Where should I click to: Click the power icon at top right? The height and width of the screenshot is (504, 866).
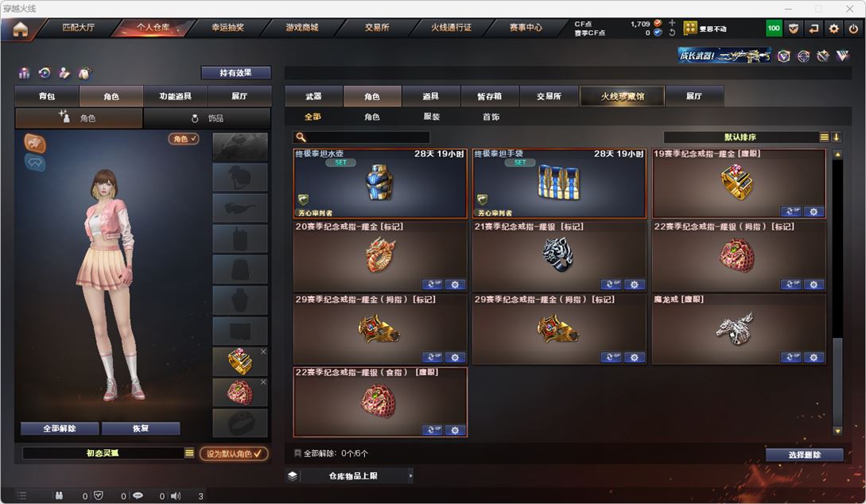click(x=853, y=28)
